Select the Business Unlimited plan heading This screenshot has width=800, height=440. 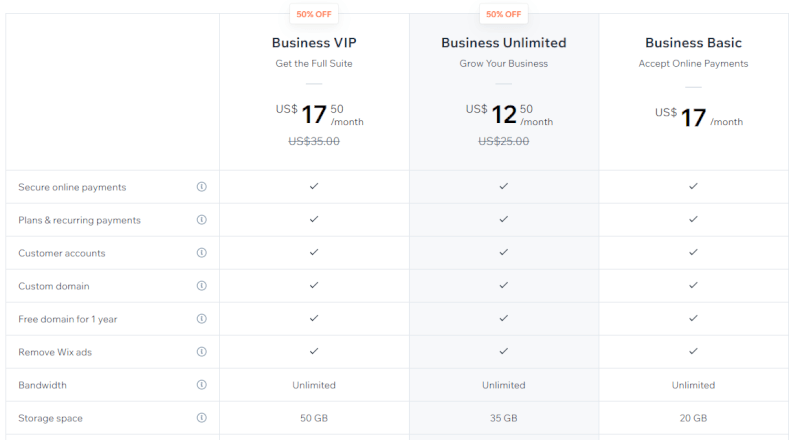[504, 43]
